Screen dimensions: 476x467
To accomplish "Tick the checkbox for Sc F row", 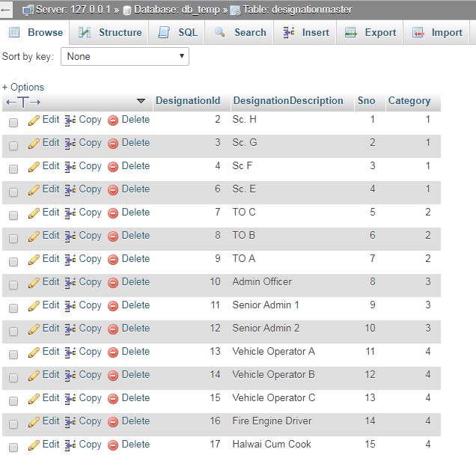I will coord(13,169).
